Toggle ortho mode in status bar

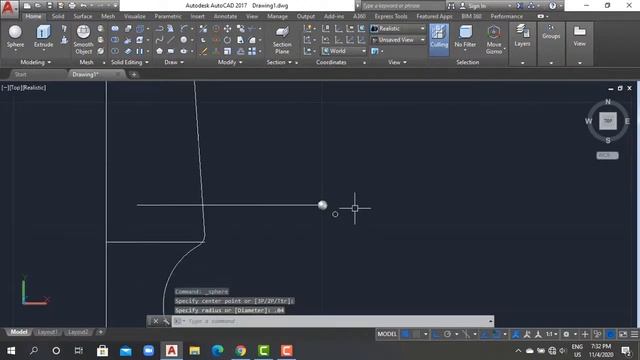(436, 334)
